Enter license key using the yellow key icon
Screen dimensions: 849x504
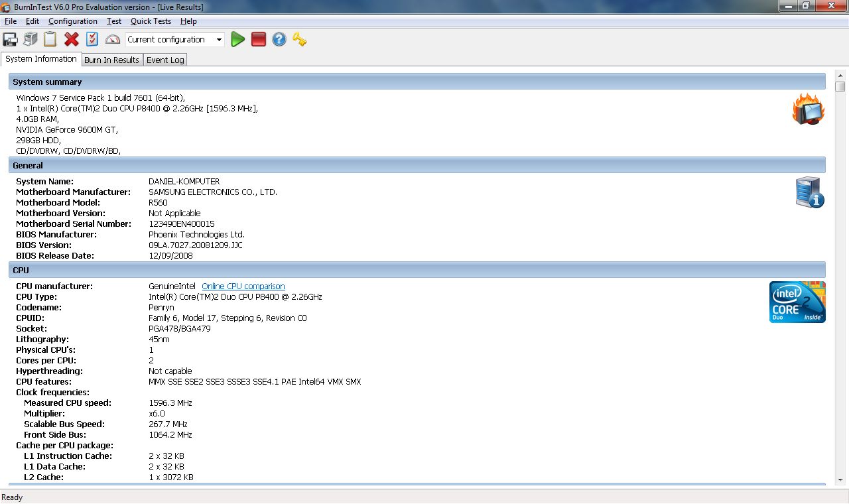(x=299, y=39)
